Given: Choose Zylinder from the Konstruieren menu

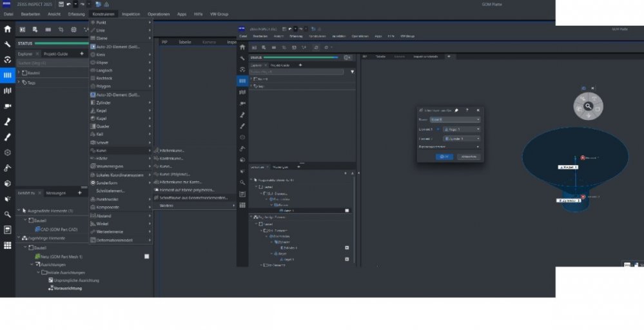Looking at the screenshot, I should click(x=103, y=102).
